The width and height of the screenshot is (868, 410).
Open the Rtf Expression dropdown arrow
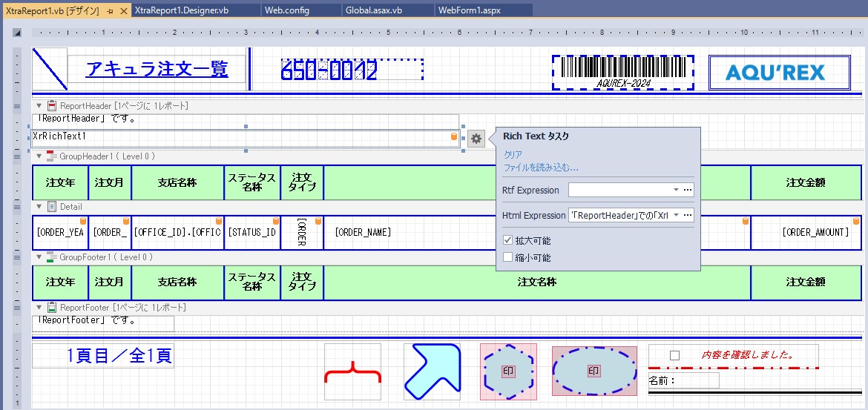click(x=675, y=191)
